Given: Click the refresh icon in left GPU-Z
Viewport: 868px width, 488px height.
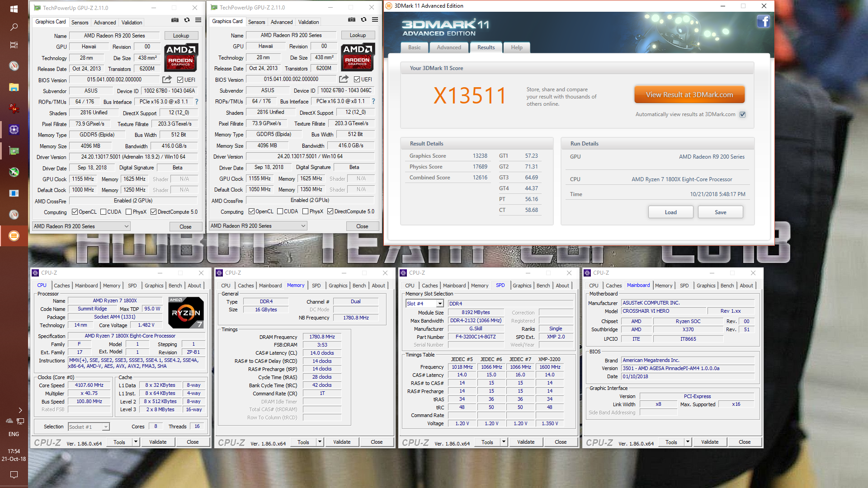Looking at the screenshot, I should (187, 20).
